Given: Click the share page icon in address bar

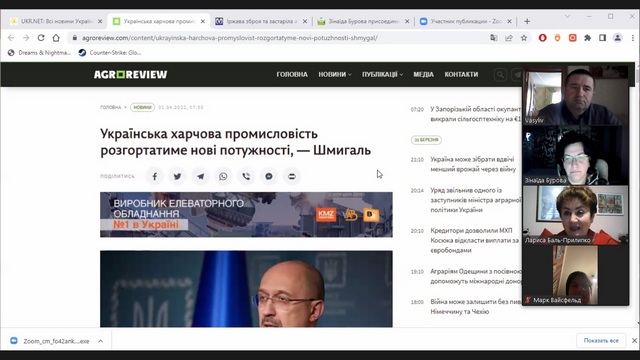Looking at the screenshot, I should 509,38.
